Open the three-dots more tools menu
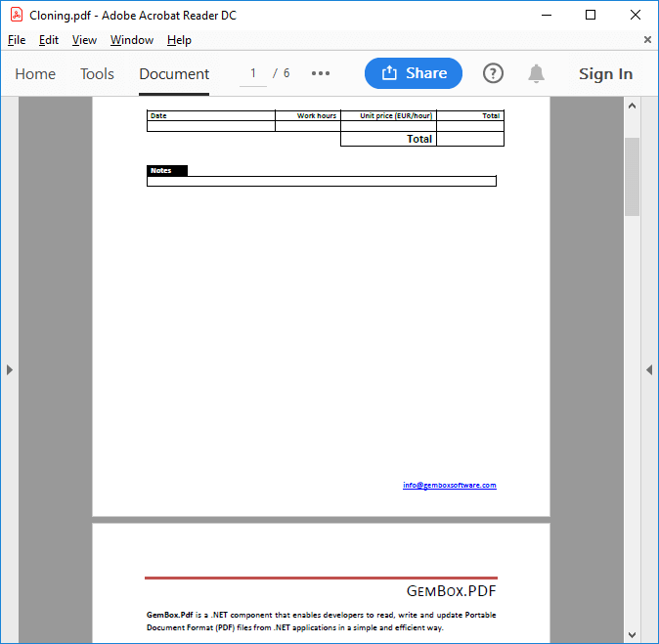The image size is (659, 644). tap(321, 74)
